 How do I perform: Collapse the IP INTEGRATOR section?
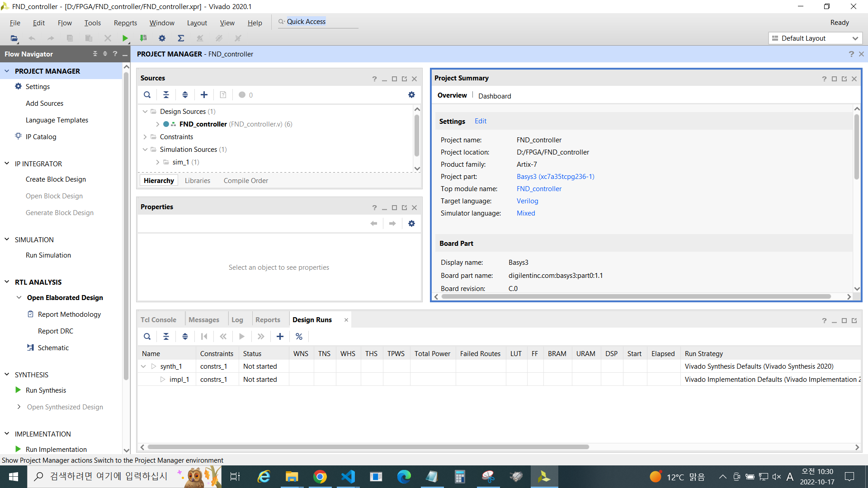pos(7,164)
